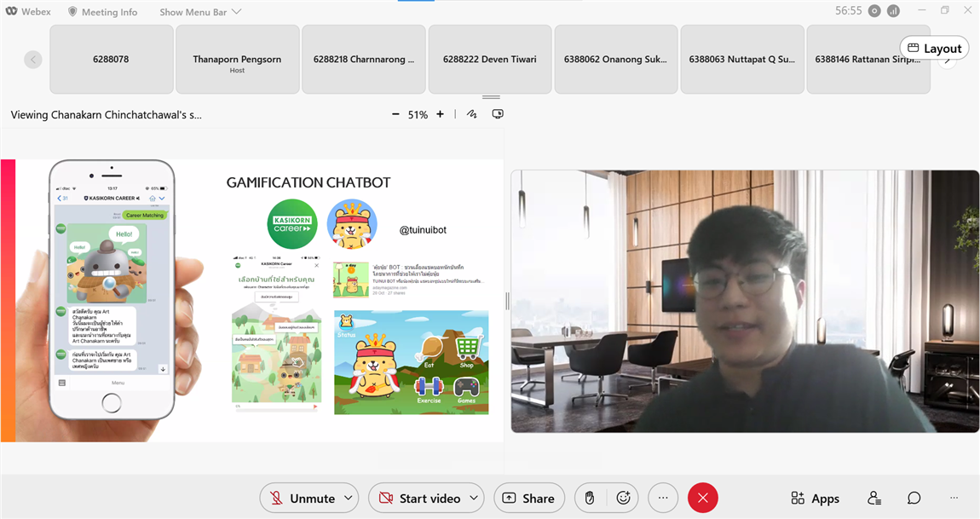Click the Share button

pos(528,498)
